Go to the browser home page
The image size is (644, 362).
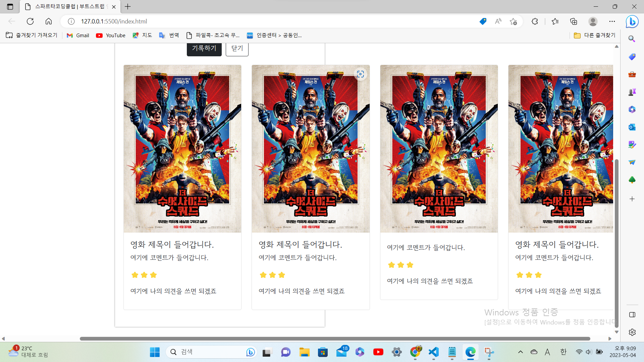[49, 21]
